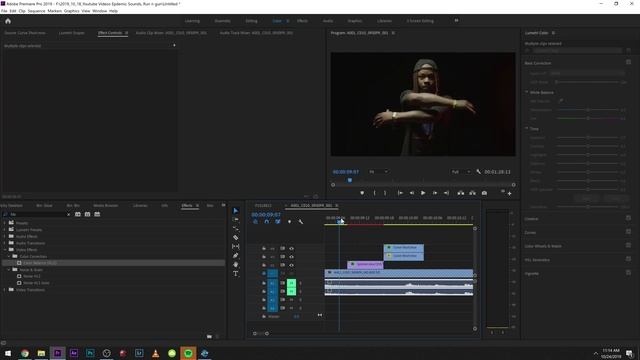The height and width of the screenshot is (360, 640).
Task: Switch to the Media Browser tab
Action: 105,205
